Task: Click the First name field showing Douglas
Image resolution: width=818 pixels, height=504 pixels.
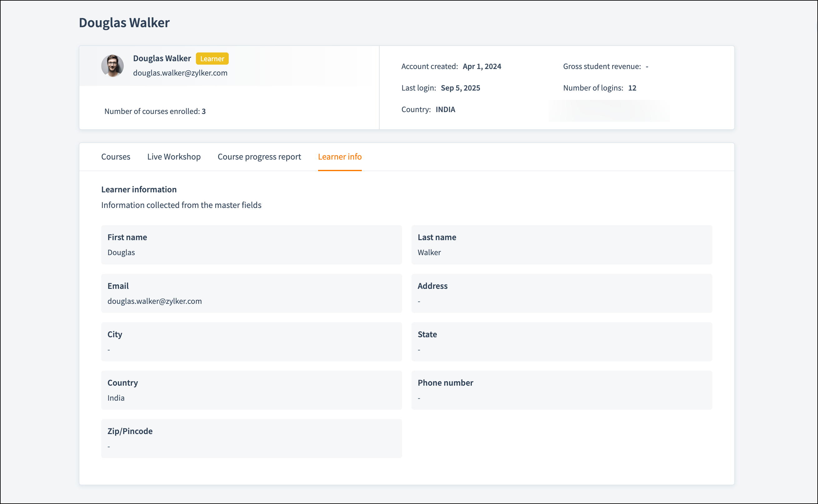Action: pyautogui.click(x=251, y=245)
